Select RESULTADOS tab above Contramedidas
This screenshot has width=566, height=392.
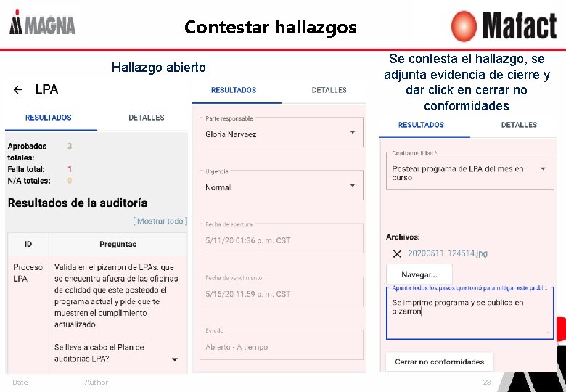[x=422, y=125]
